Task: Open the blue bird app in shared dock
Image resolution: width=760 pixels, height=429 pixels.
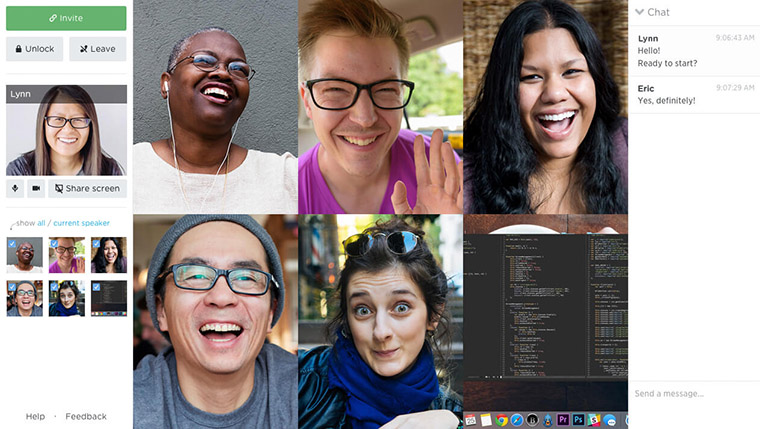Action: pos(548,420)
